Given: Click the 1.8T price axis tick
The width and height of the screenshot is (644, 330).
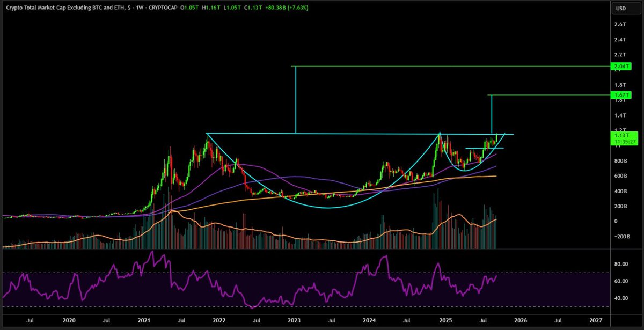Looking at the screenshot, I should coord(620,85).
